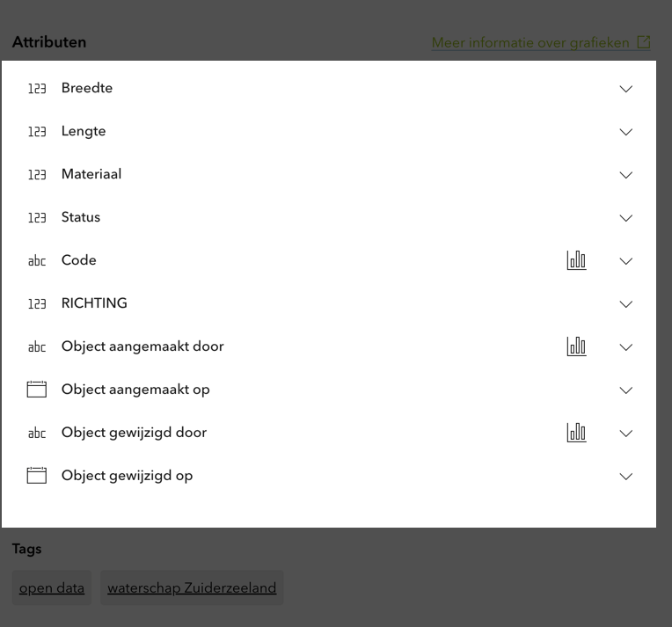Viewport: 672px width, 627px height.
Task: Expand the Object gewijzigd op chevron
Action: [626, 477]
